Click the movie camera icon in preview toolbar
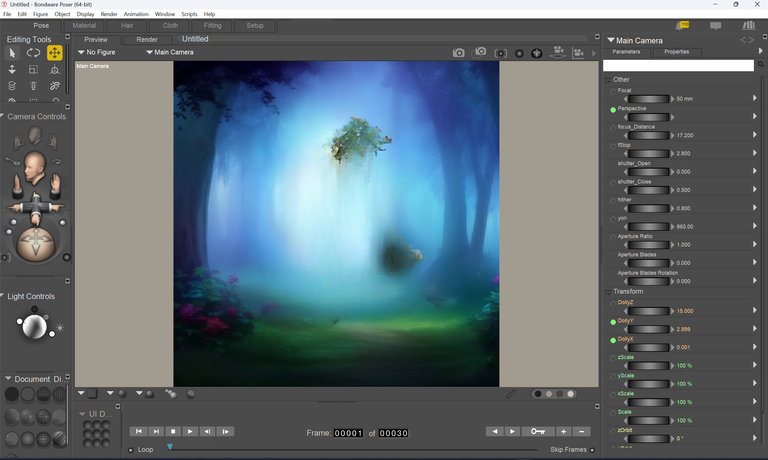 point(578,53)
